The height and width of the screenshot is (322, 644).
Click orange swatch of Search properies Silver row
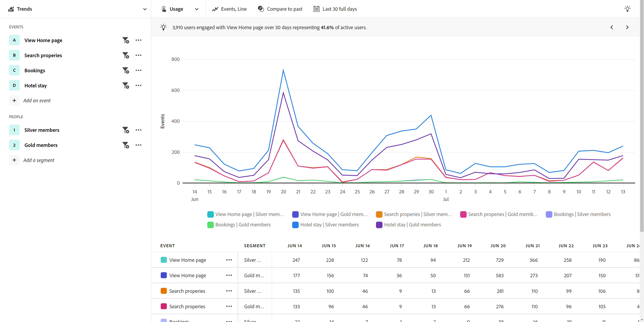[x=164, y=291]
